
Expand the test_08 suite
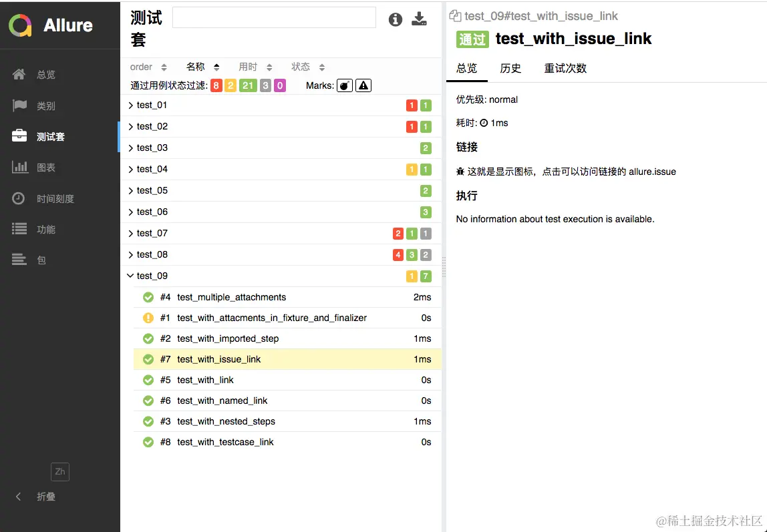281,254
